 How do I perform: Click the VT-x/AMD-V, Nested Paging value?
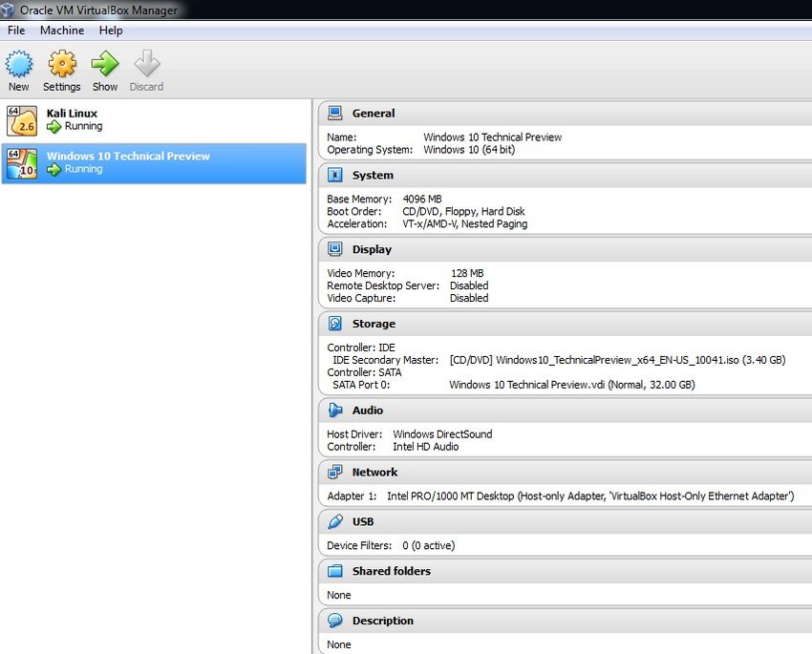click(465, 224)
